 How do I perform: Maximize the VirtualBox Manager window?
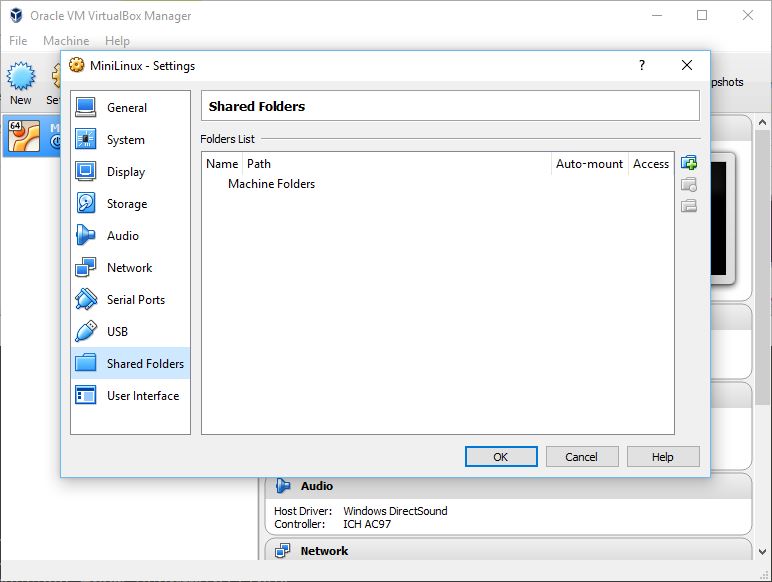click(x=702, y=15)
